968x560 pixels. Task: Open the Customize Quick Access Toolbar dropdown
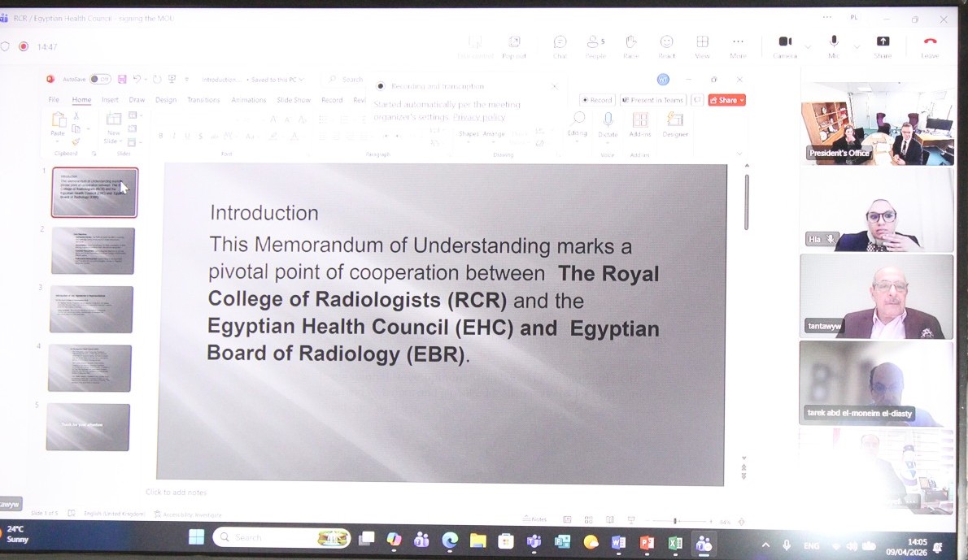click(186, 80)
